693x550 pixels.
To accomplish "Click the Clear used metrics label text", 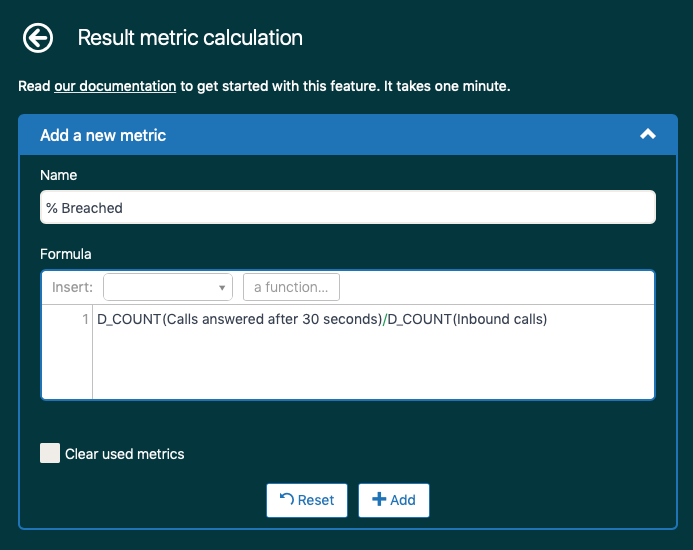I will (125, 454).
